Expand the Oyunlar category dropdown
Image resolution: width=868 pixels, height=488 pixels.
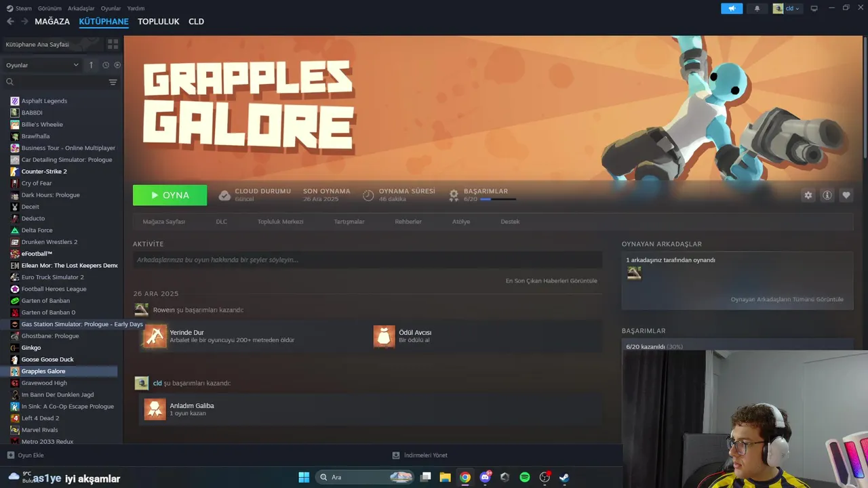point(42,65)
